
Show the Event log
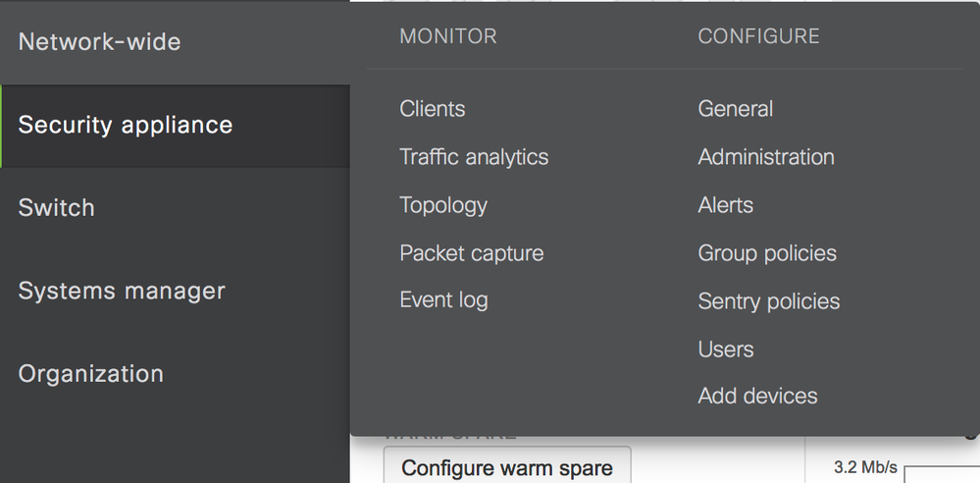click(443, 300)
